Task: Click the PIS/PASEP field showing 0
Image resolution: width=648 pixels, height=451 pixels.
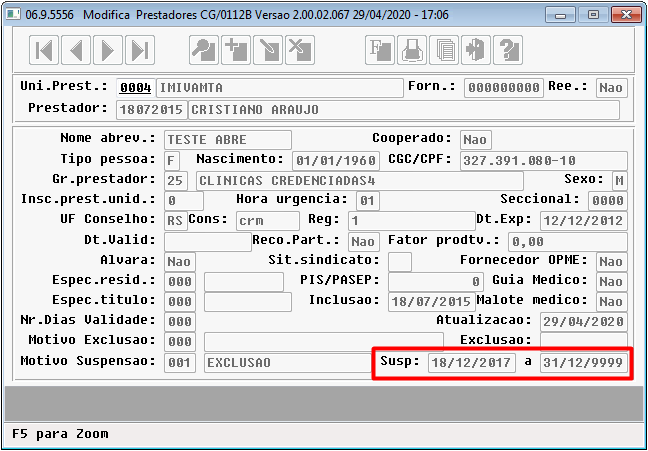Action: (x=436, y=282)
